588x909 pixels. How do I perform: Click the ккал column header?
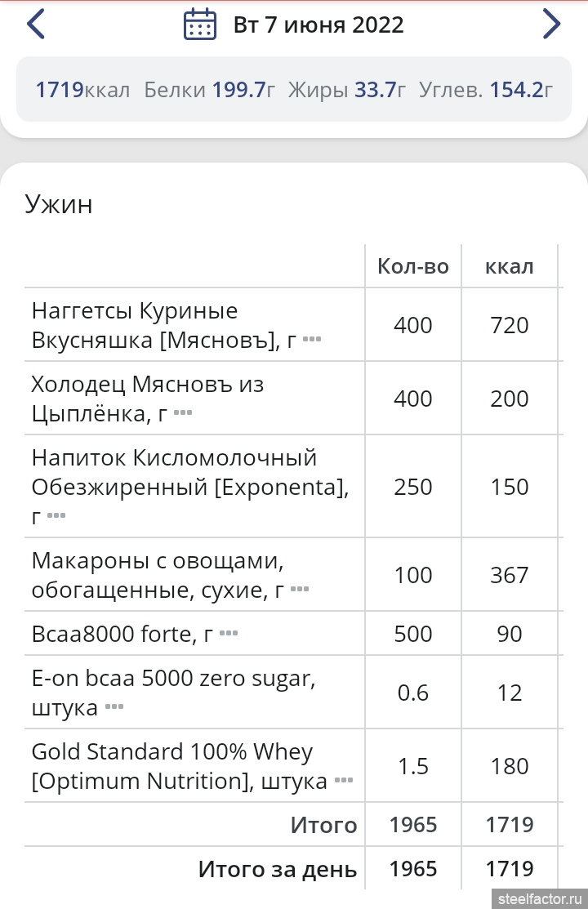point(509,266)
